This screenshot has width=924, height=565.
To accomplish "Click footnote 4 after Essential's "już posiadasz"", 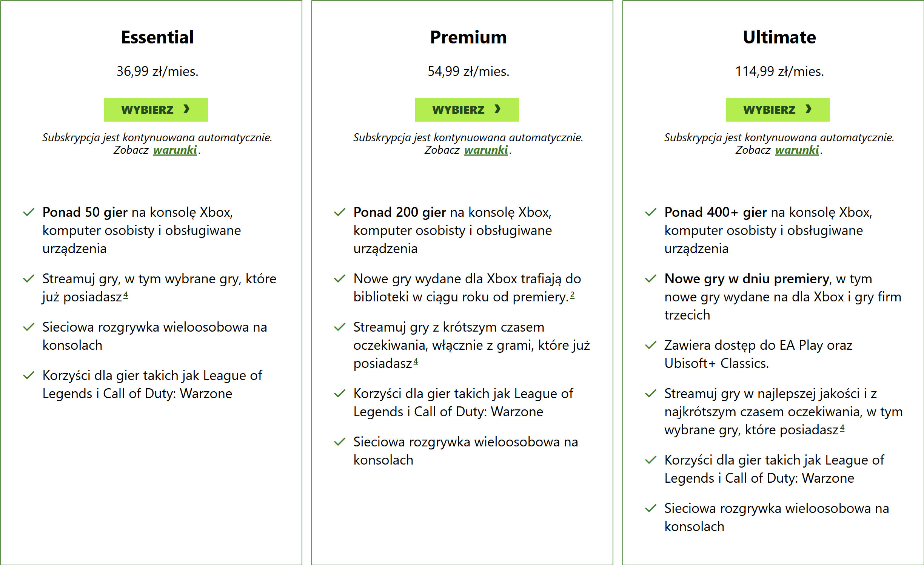I will [126, 295].
